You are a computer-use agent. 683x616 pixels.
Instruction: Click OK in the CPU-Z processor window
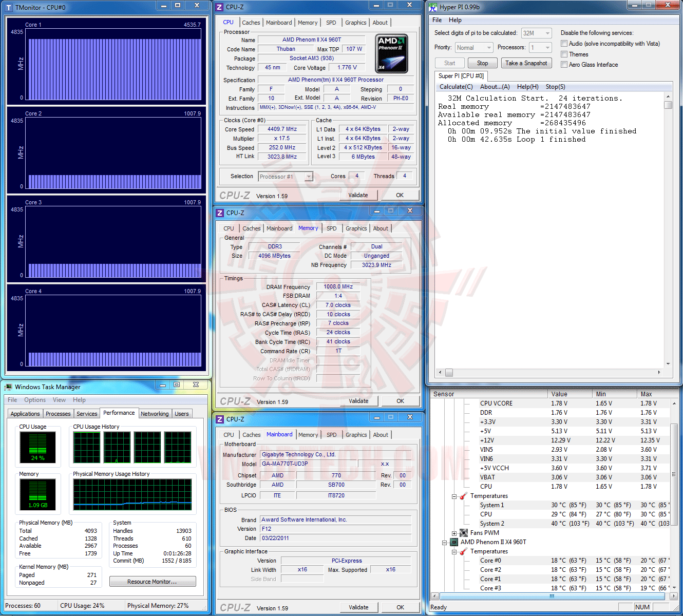[x=400, y=195]
